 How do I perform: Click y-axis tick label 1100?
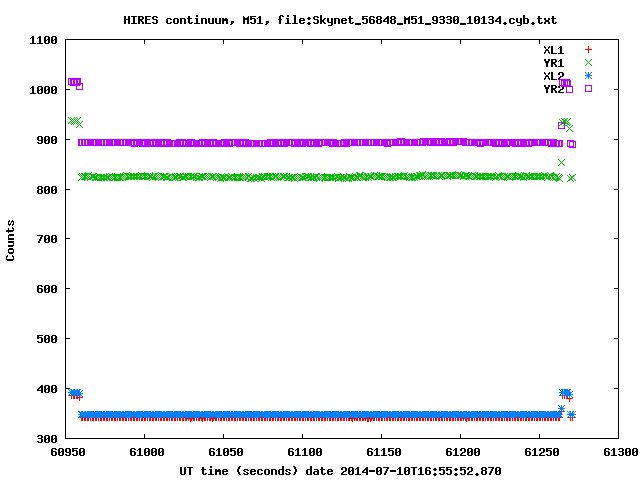pyautogui.click(x=43, y=40)
